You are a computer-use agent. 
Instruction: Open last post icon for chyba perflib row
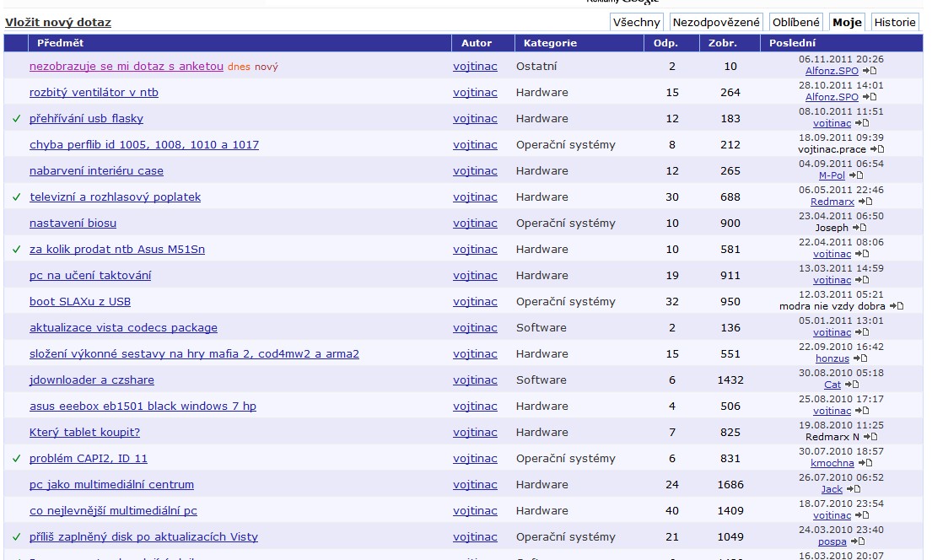(877, 149)
